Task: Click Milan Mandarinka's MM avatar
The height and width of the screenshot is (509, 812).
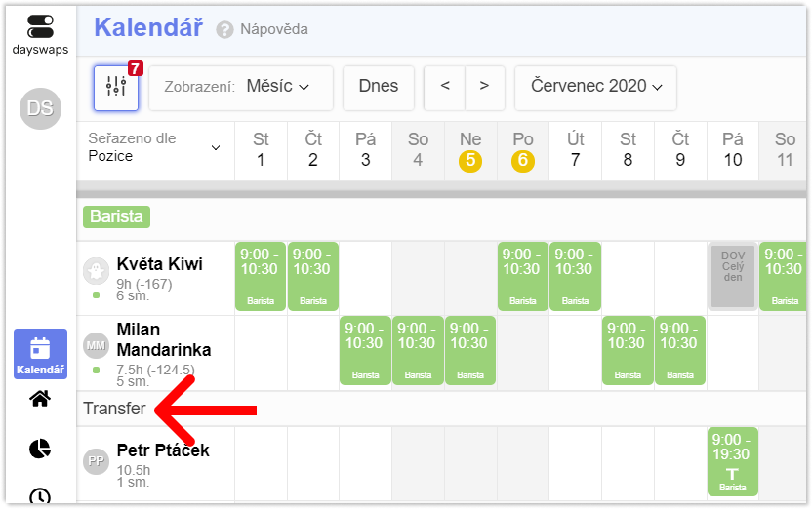Action: point(96,345)
